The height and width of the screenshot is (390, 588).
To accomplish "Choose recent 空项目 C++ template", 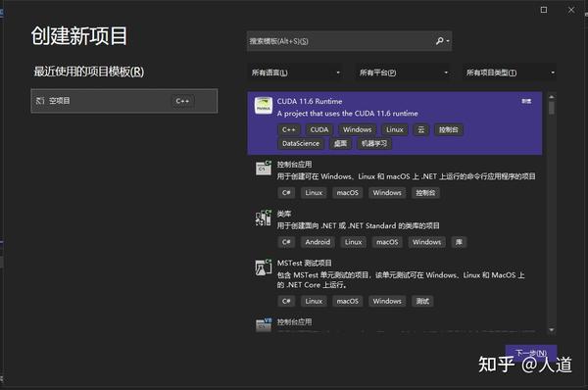I will (124, 101).
